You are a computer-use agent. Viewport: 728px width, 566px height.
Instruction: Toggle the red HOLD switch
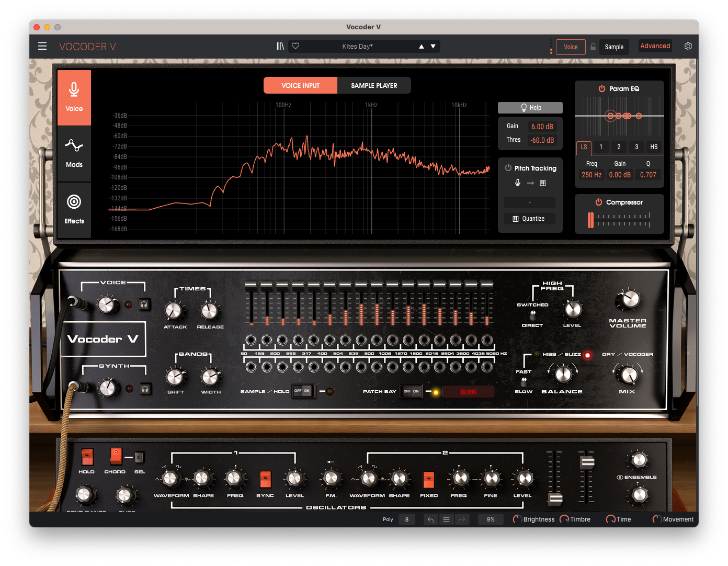(x=87, y=457)
